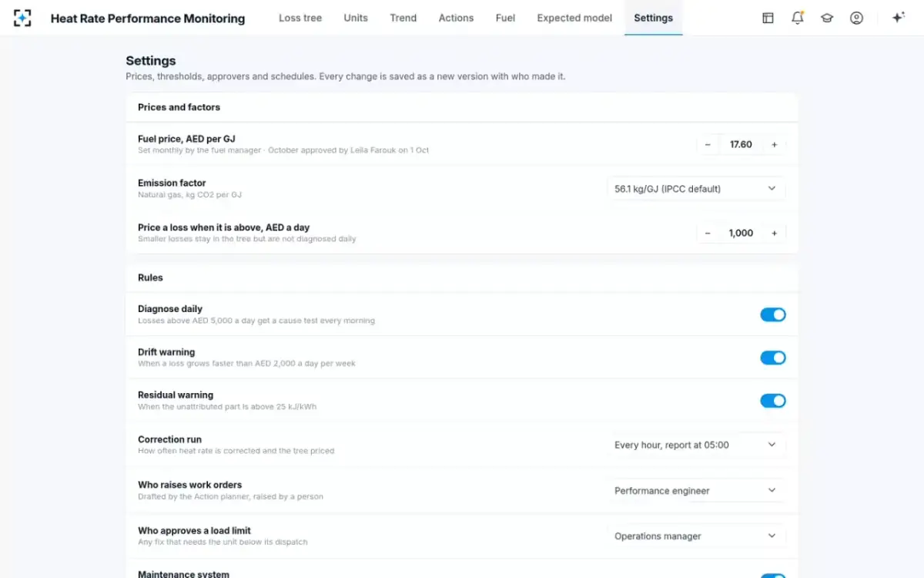Click the Drift warning label

click(x=166, y=352)
